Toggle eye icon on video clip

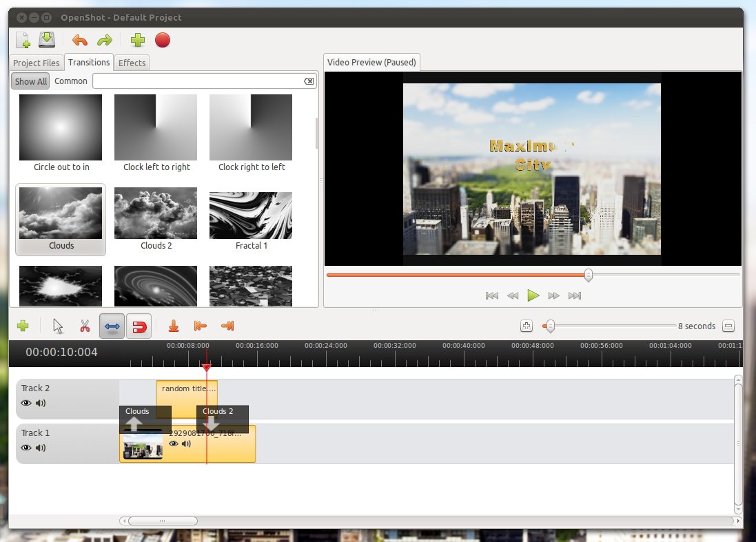click(174, 444)
